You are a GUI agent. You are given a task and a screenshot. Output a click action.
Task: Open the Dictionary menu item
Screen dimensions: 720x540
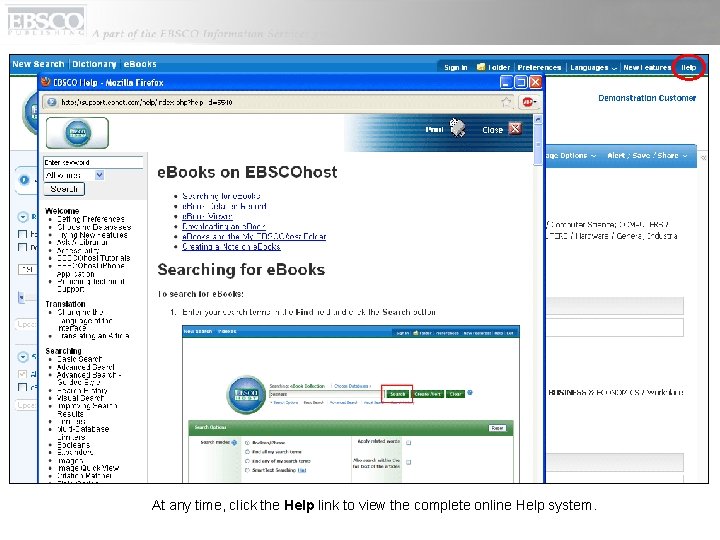(x=94, y=64)
